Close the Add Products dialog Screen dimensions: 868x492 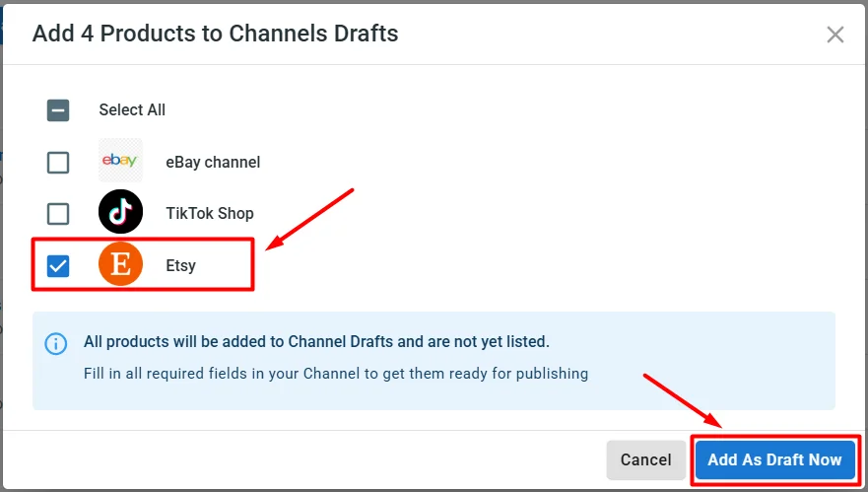(835, 35)
